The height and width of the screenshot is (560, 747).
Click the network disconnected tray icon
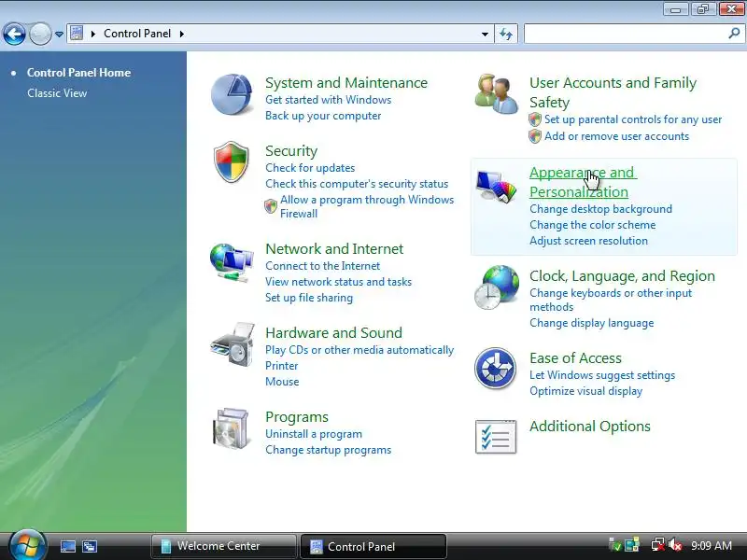coord(658,545)
